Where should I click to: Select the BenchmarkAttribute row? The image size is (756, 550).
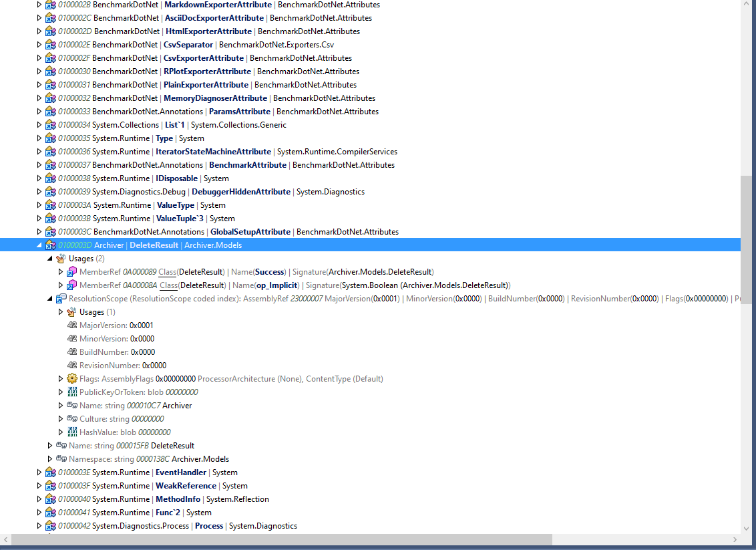pyautogui.click(x=370, y=165)
